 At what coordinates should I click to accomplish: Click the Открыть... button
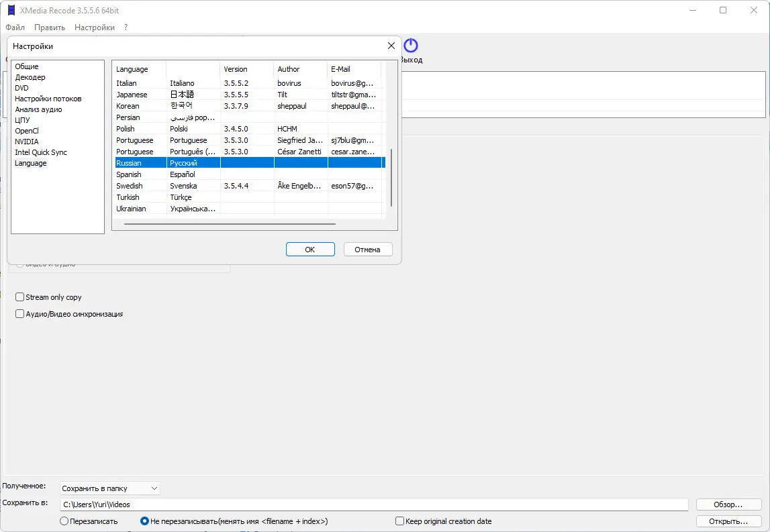pyautogui.click(x=728, y=521)
